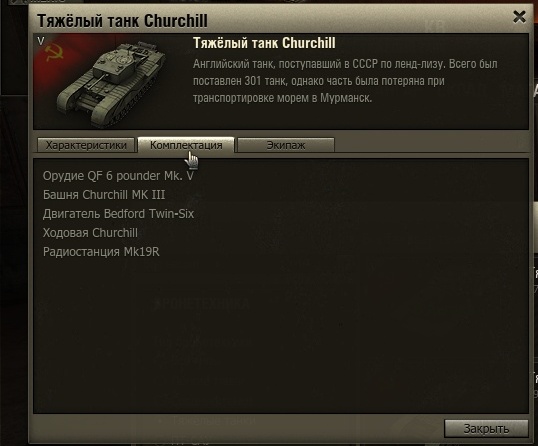The height and width of the screenshot is (446, 538).
Task: Click the word Мурманск in the description
Action: tap(346, 98)
